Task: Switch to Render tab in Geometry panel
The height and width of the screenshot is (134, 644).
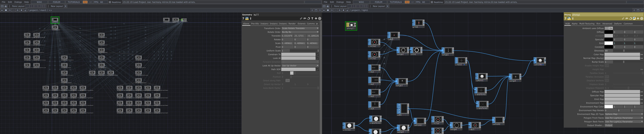Action: [292, 24]
